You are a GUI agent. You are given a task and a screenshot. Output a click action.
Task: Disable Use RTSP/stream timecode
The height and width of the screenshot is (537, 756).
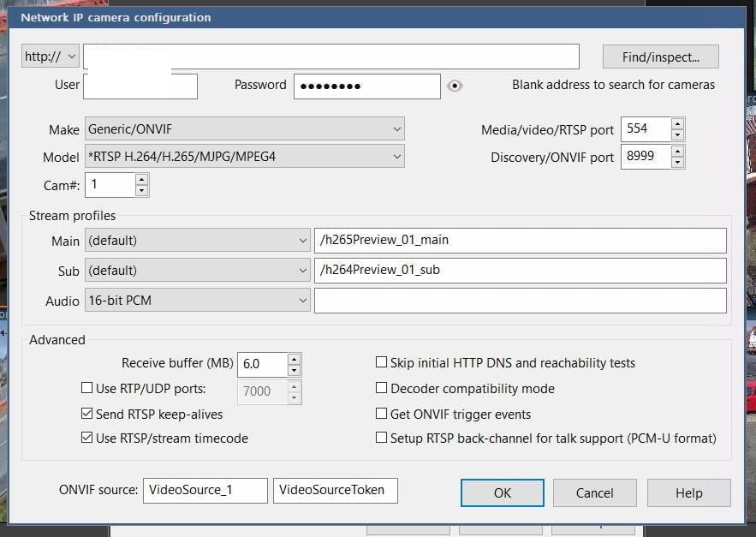click(86, 438)
